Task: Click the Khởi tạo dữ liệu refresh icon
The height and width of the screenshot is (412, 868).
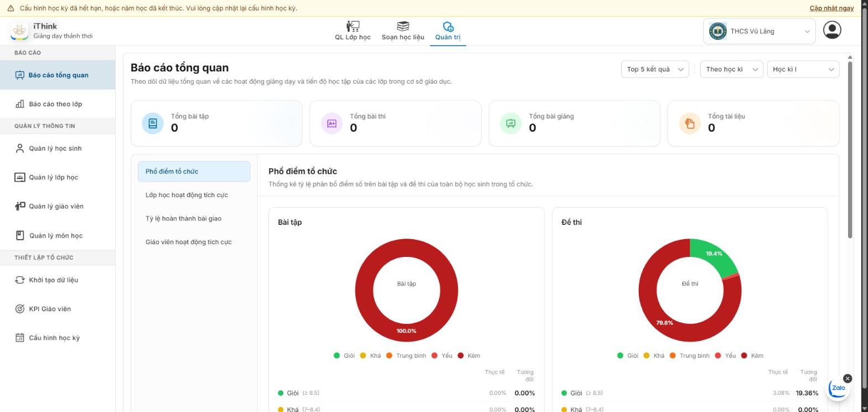Action: click(20, 280)
